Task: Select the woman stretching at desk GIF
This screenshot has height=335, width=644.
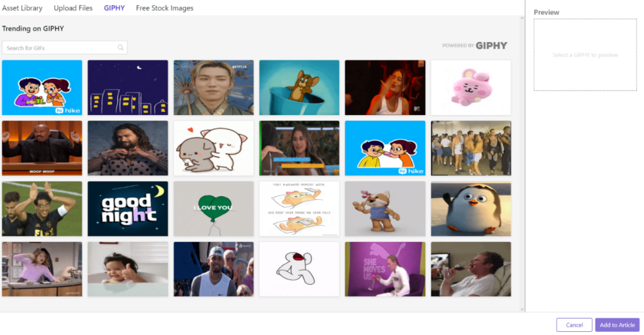Action: (x=42, y=269)
